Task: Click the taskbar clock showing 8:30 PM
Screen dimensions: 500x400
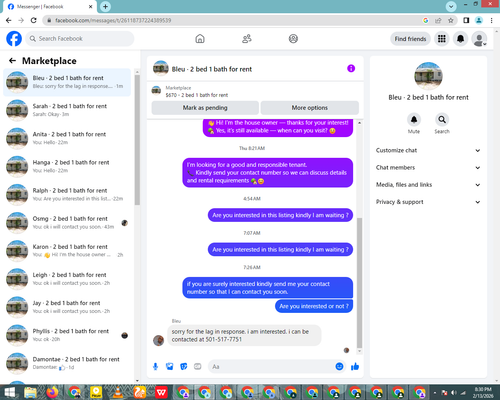Action: coord(483,392)
